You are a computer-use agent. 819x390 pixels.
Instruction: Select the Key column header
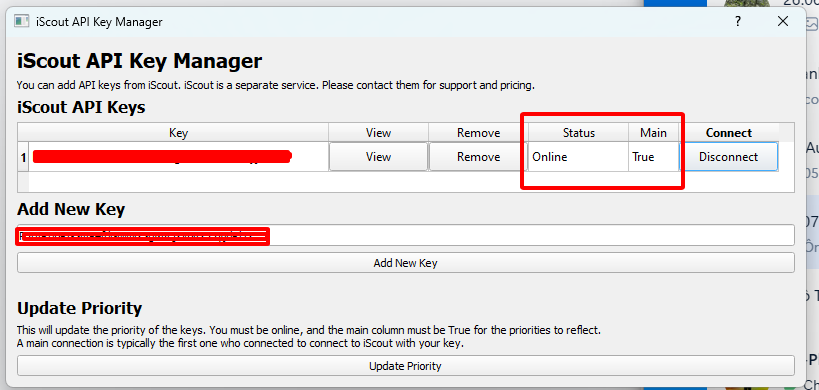[x=178, y=133]
